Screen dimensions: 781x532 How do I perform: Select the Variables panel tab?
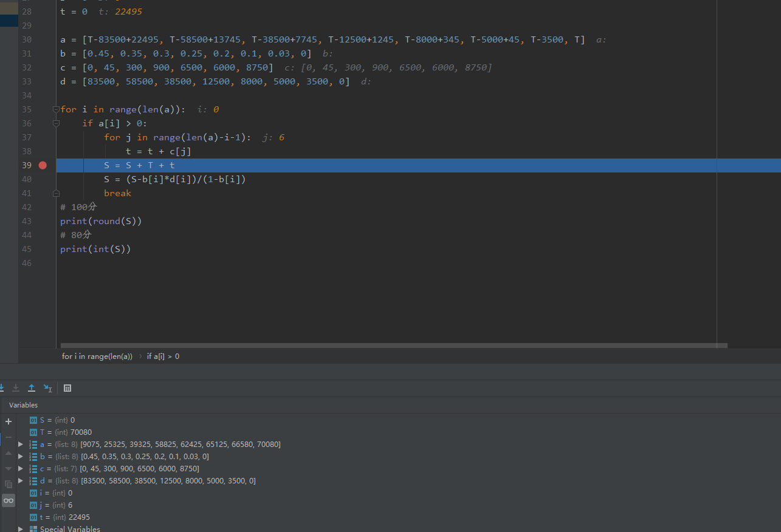[x=23, y=405]
